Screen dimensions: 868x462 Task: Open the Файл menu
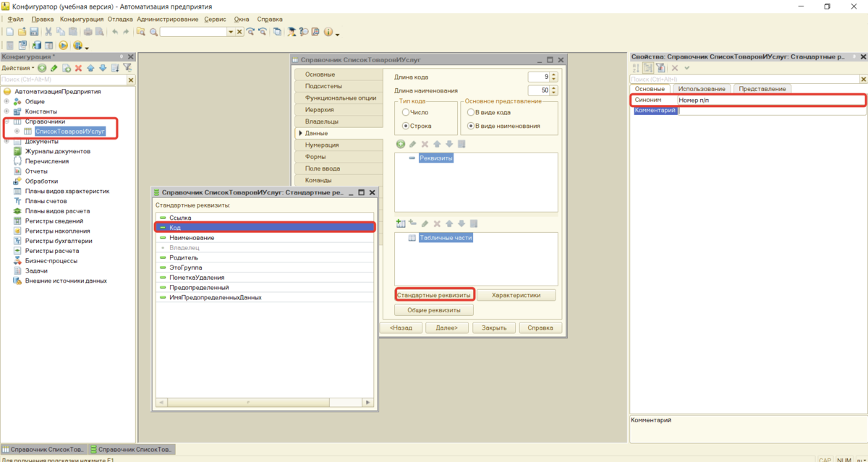point(15,19)
